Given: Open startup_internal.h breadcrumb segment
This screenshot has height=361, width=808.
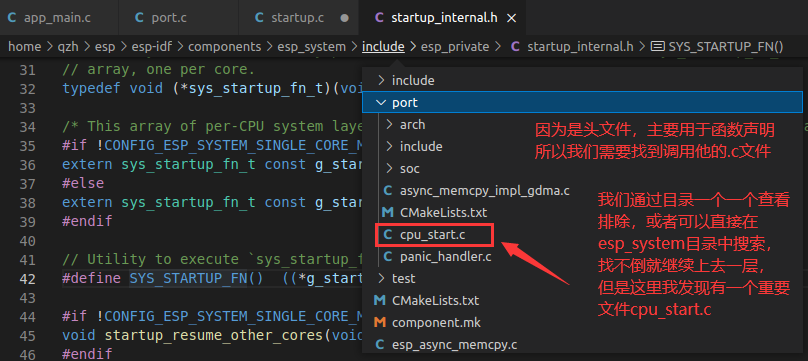Looking at the screenshot, I should click(x=580, y=47).
